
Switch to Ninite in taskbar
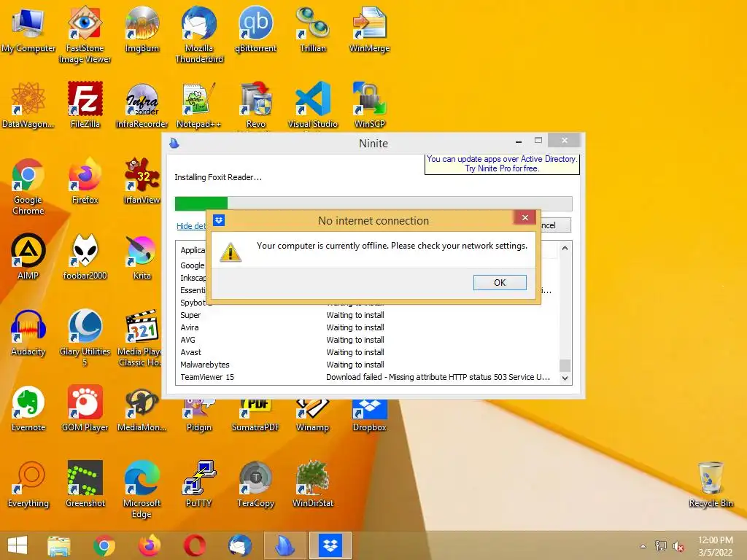(285, 545)
